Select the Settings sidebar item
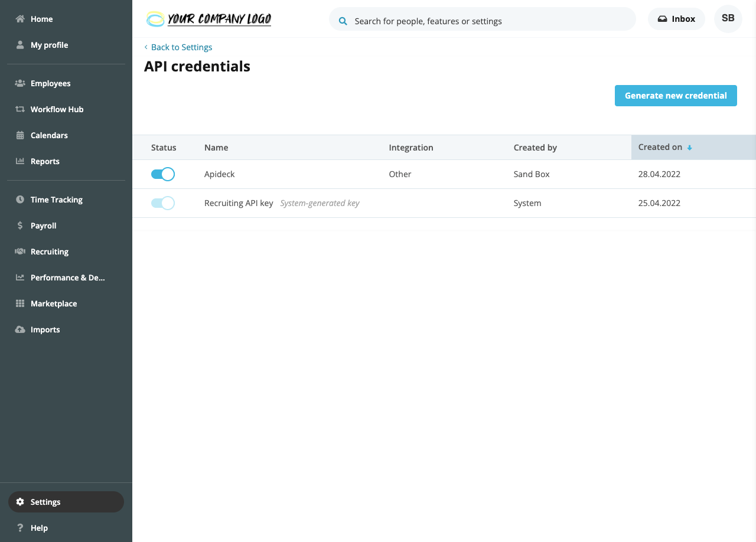The image size is (756, 542). point(66,502)
